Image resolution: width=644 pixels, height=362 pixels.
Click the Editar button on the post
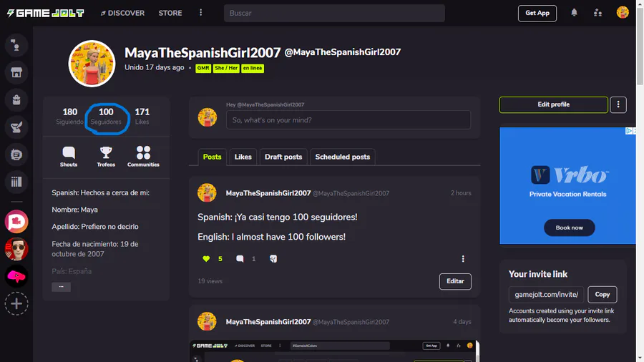click(x=455, y=282)
